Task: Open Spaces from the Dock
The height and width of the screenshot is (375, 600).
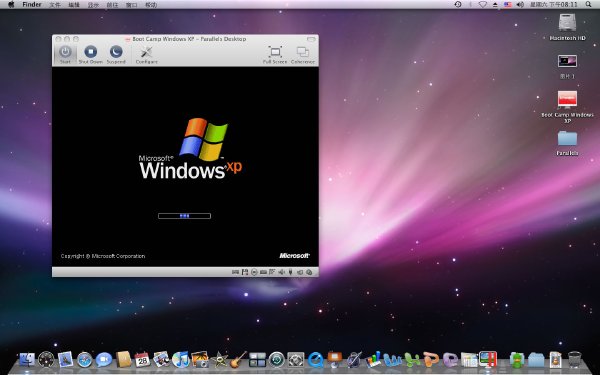Action: tap(258, 360)
